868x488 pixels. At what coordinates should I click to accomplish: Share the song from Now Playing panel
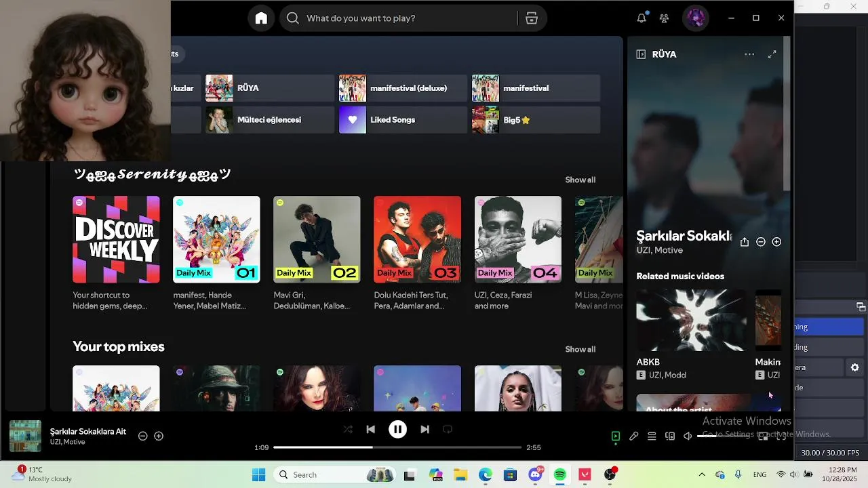[x=745, y=242]
